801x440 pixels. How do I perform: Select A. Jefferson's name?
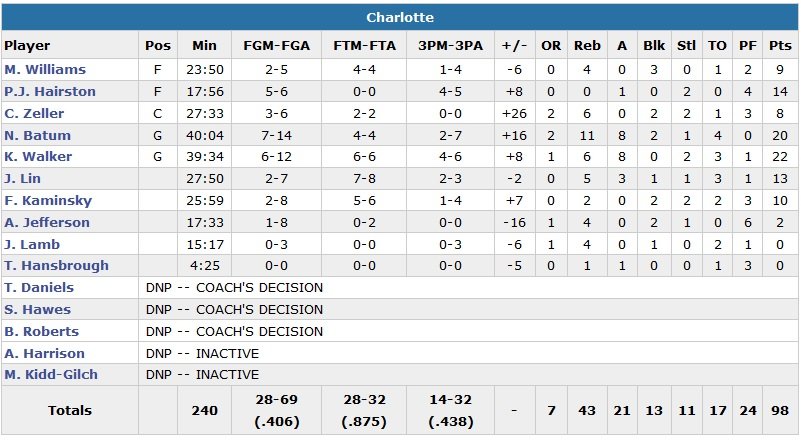[47, 223]
